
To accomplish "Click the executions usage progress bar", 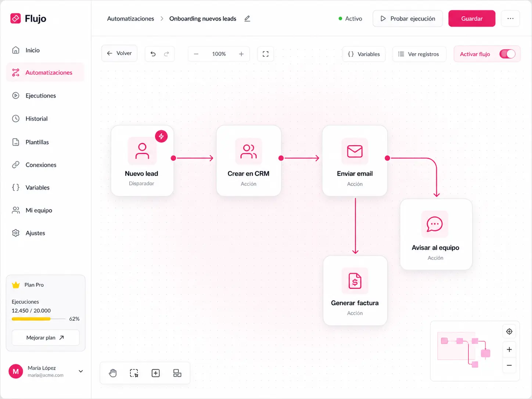I will pyautogui.click(x=39, y=319).
